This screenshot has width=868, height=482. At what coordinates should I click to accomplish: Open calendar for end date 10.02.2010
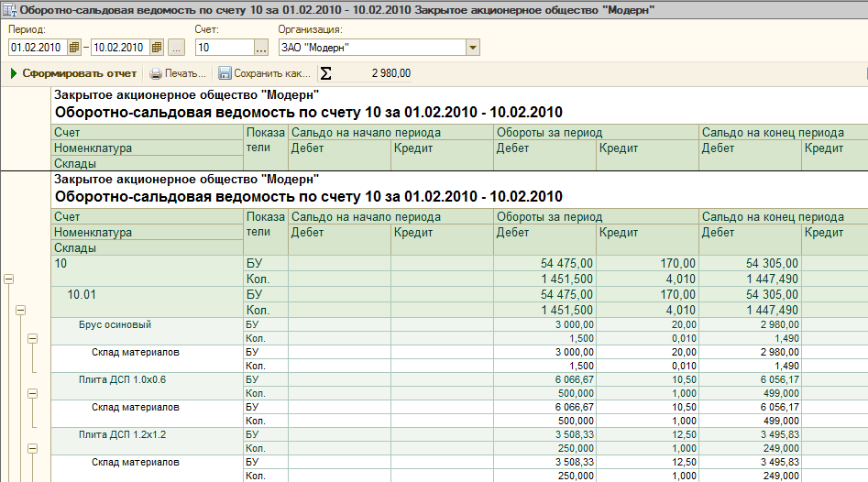[157, 48]
